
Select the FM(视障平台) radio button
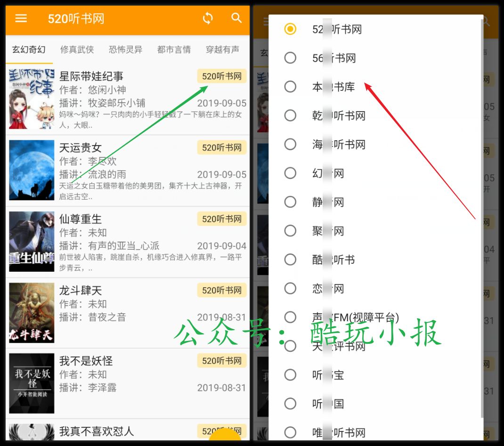pos(290,317)
